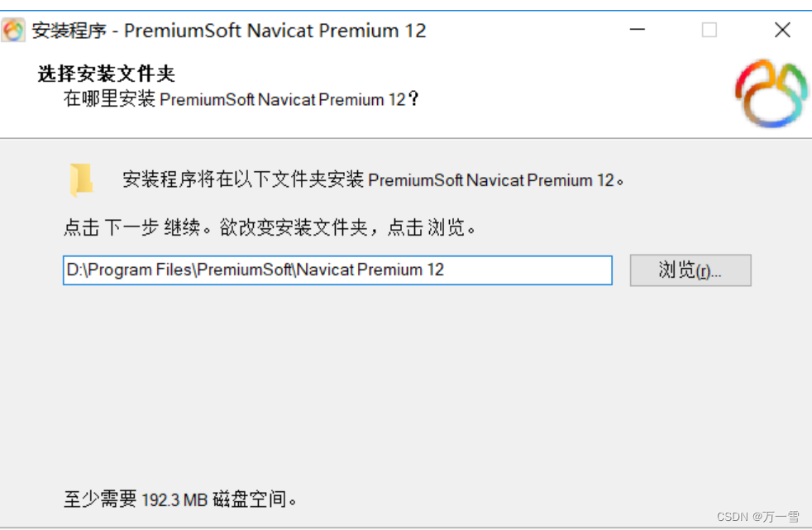Click the yellow folder icon
This screenshot has width=812, height=530.
tap(81, 179)
